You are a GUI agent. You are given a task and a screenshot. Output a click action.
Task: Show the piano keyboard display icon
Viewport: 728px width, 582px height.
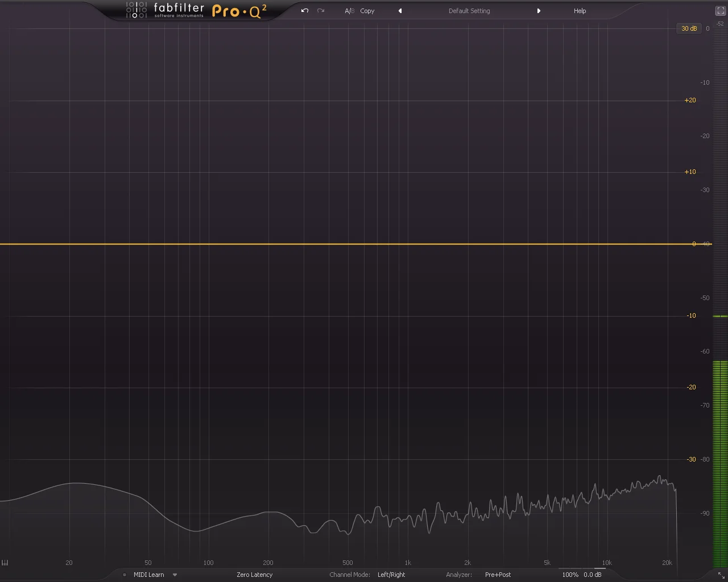pyautogui.click(x=5, y=563)
